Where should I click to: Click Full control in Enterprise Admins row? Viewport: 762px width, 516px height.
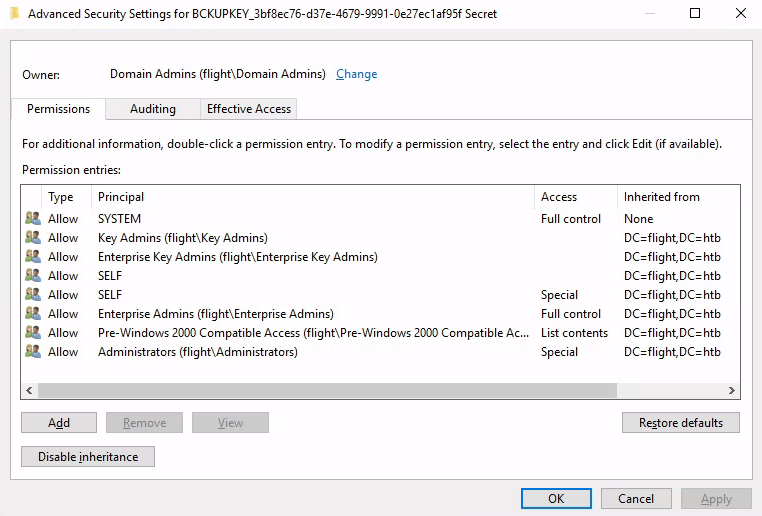[571, 313]
